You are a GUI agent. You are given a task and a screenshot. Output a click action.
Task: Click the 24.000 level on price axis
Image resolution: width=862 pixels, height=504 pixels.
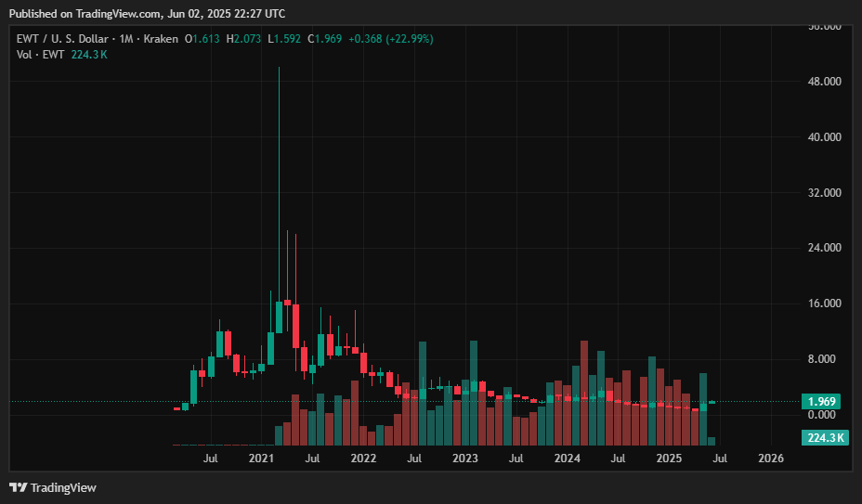click(824, 248)
